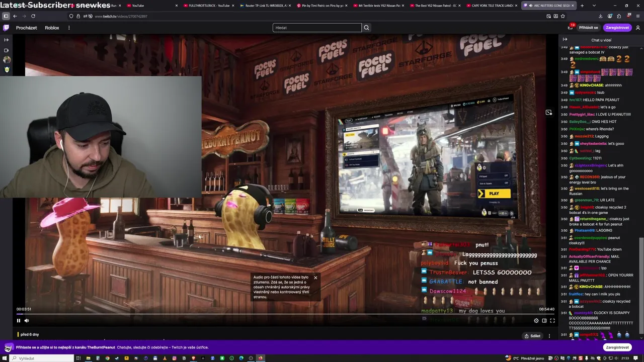This screenshot has height=362, width=644.
Task: Expand the left sidebar arrow
Action: coord(7,40)
